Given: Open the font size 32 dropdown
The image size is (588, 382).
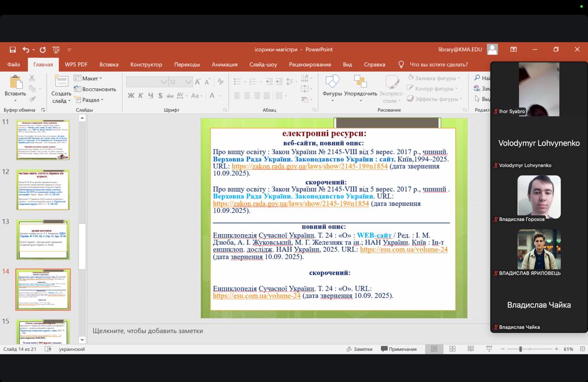Looking at the screenshot, I should pos(180,82).
